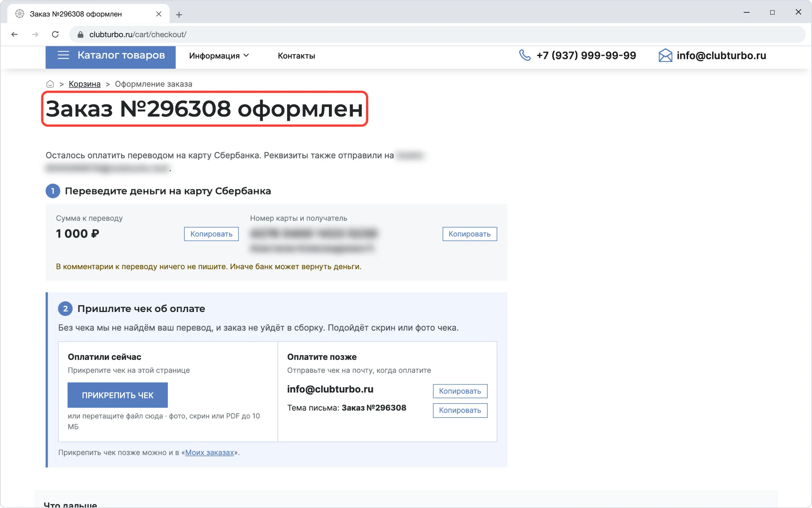Copy the card number and recipient
812x508 pixels.
(x=470, y=234)
